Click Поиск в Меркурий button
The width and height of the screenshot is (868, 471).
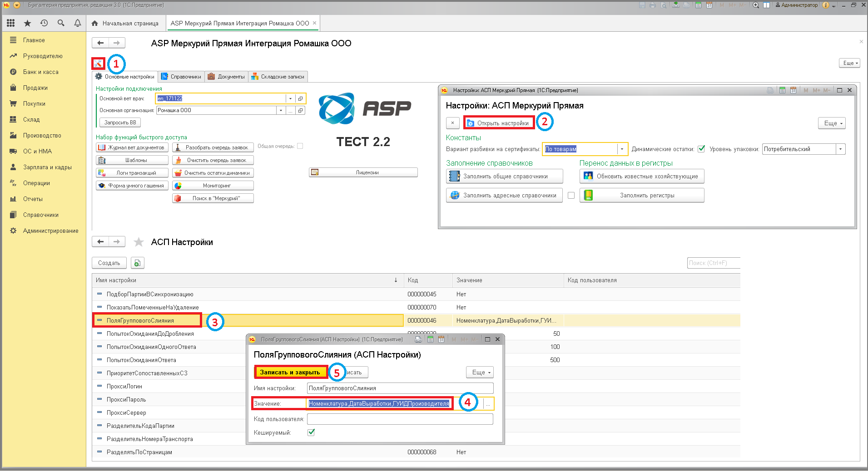tap(213, 198)
